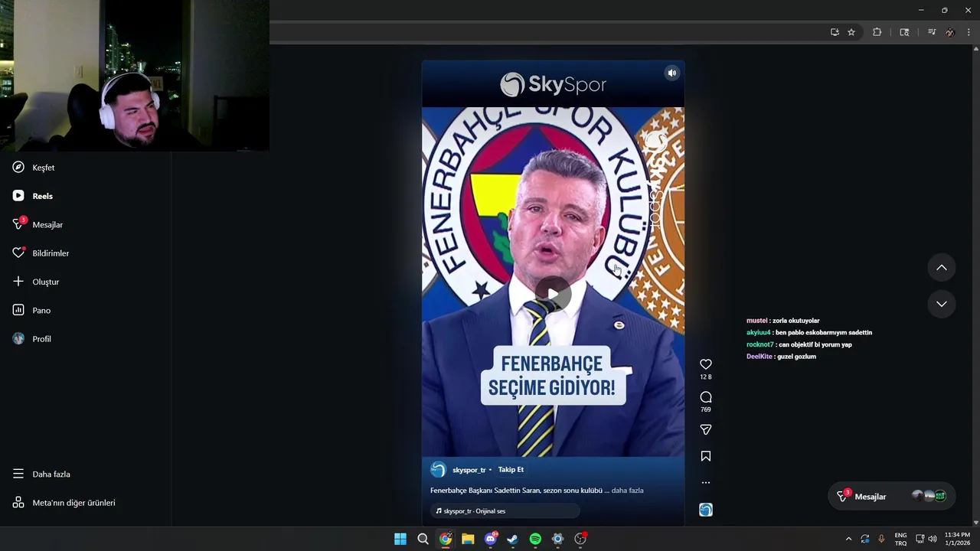Click chat message from akyiuu4
The height and width of the screenshot is (551, 980).
[809, 333]
